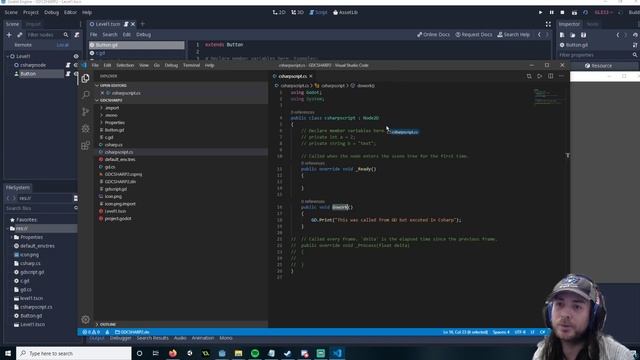Toggle visibility eye of Level1 node
The image size is (640, 360).
coord(76,56)
